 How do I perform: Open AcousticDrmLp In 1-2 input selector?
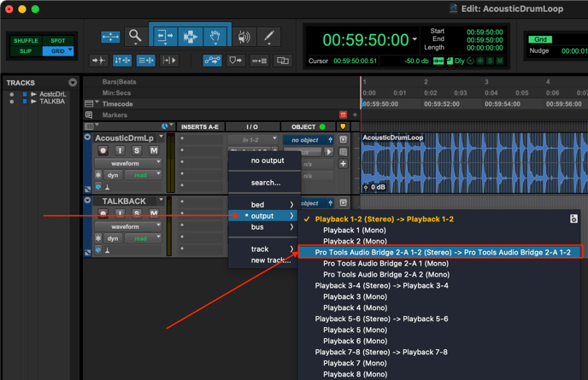pyautogui.click(x=253, y=140)
